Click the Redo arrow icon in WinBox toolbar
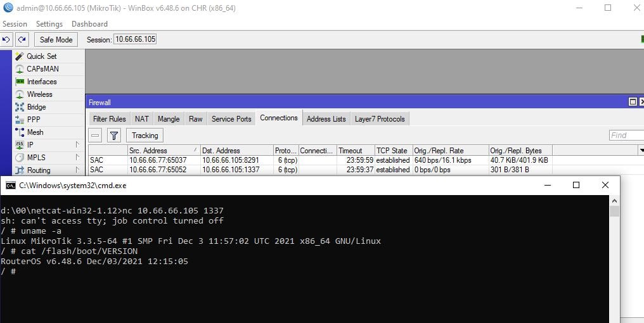The height and width of the screenshot is (323, 644). [22, 40]
